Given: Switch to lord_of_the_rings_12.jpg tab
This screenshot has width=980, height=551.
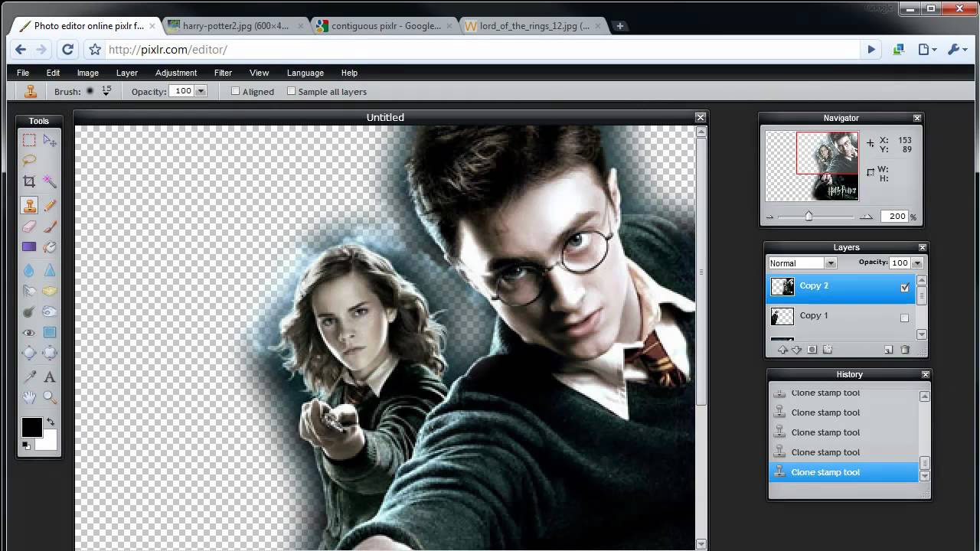Looking at the screenshot, I should tap(533, 26).
